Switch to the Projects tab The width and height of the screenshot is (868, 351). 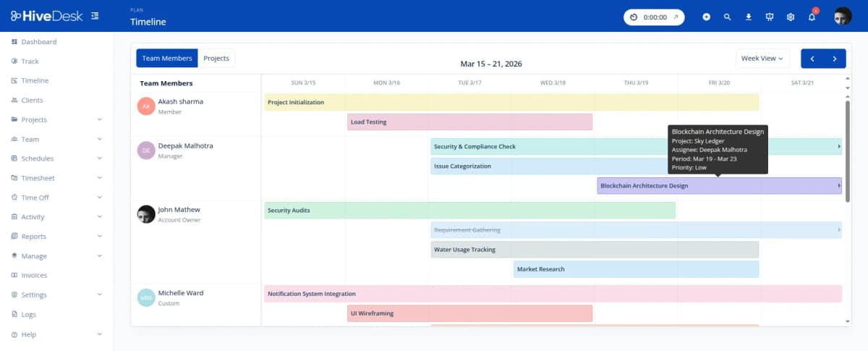click(x=216, y=59)
